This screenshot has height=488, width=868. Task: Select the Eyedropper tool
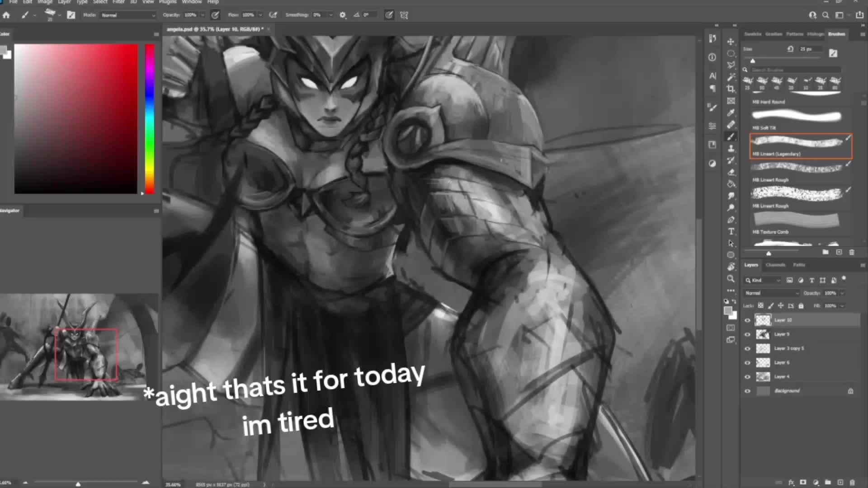tap(731, 113)
